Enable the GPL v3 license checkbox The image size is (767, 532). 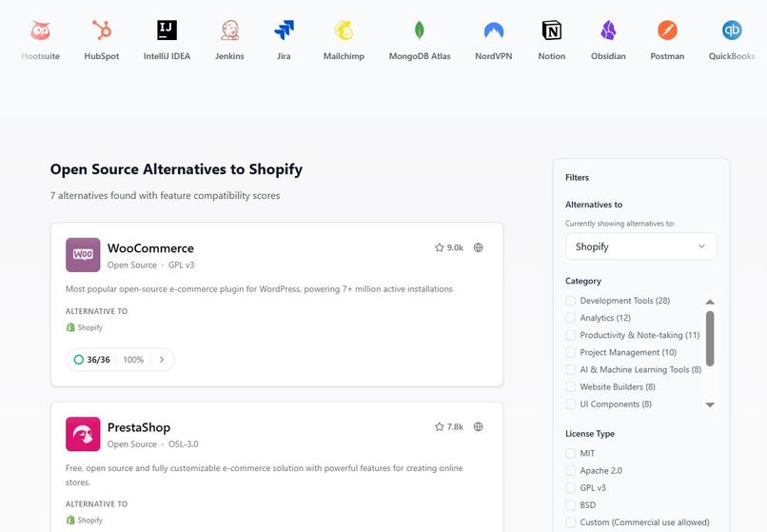coord(570,487)
